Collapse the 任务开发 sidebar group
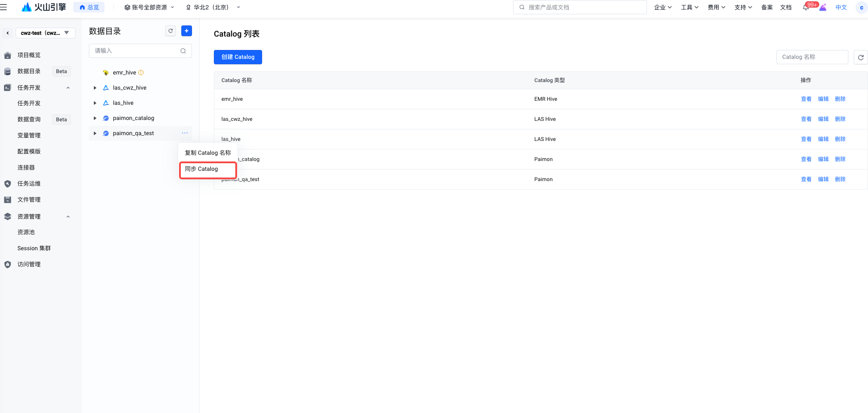Viewport: 868px width, 413px height. (x=68, y=88)
